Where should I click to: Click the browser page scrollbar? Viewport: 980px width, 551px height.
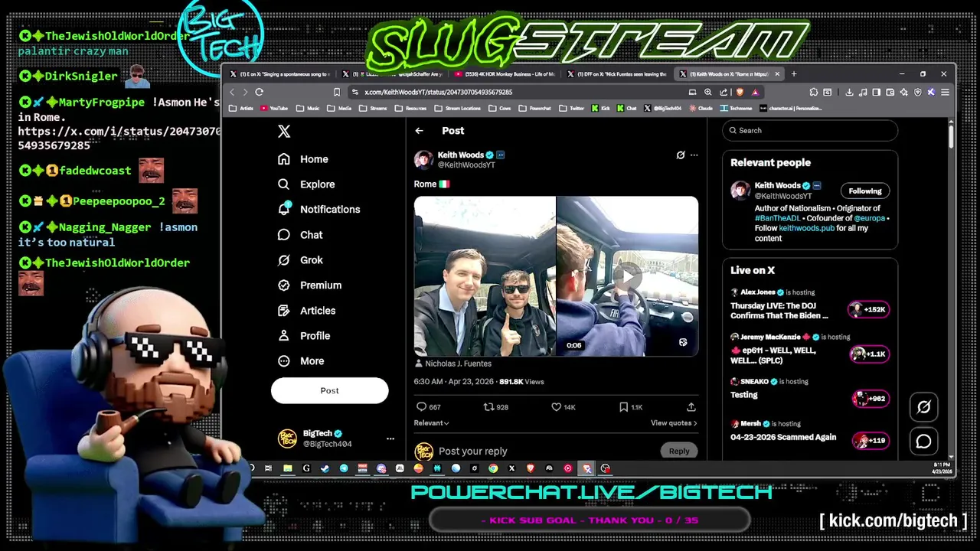coord(950,136)
